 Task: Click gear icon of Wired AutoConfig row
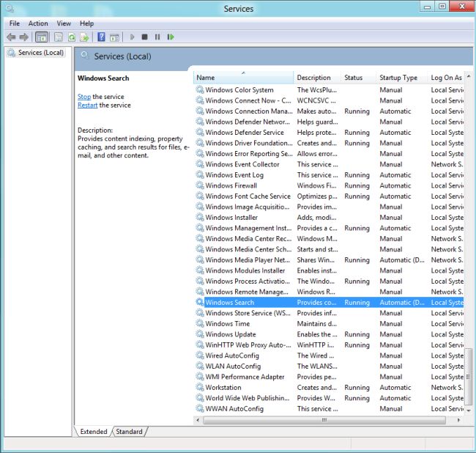pyautogui.click(x=200, y=356)
